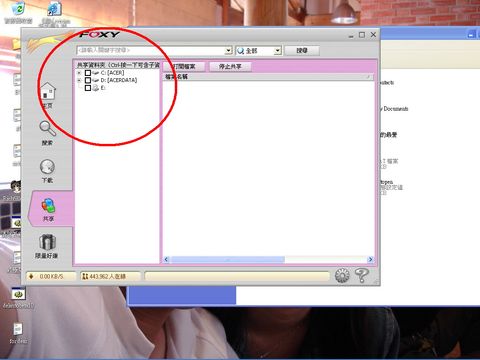Image resolution: width=480 pixels, height=360 pixels.
Task: Expand the C: [ACER] tree node
Action: (x=79, y=73)
